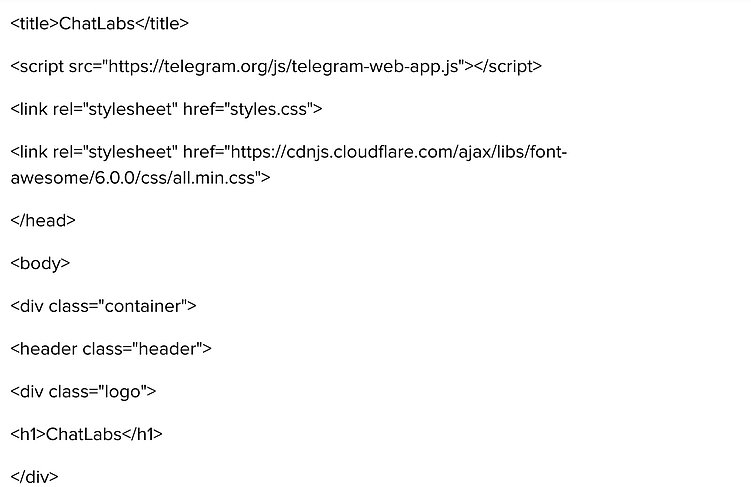Screen dimensions: 751x487
Task: Click the awesome/6.0.0/css/all.min.css text
Action: coord(135,178)
